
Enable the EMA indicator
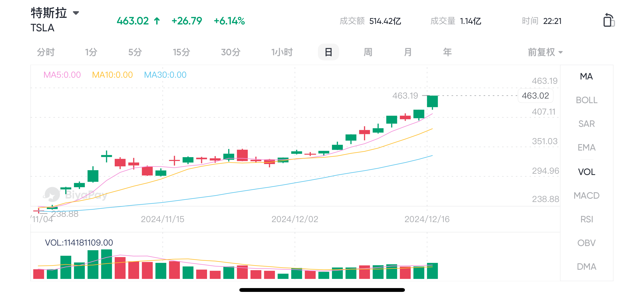click(587, 147)
